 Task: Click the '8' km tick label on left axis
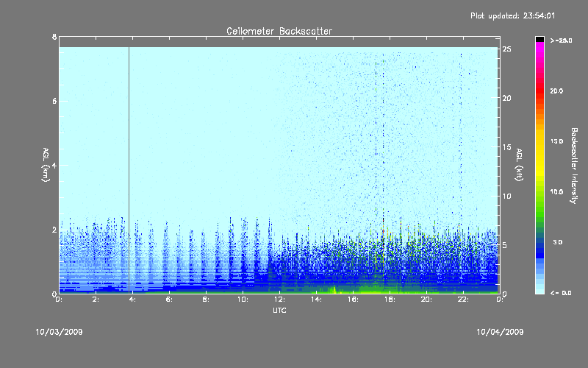click(54, 37)
